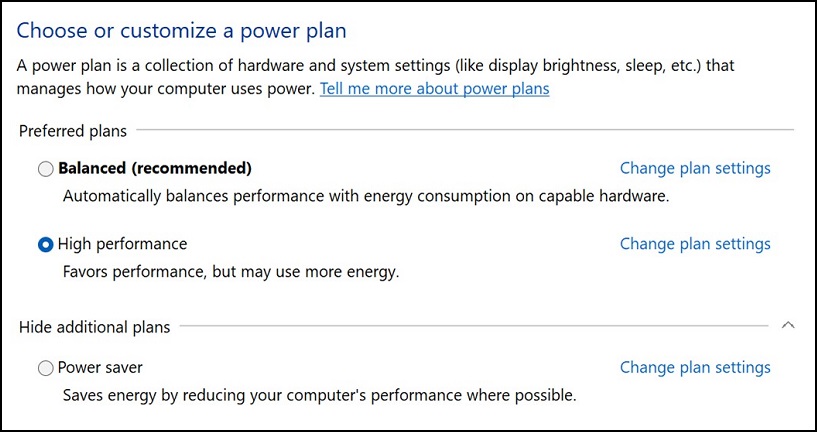Select the High performance radio button
This screenshot has height=432, width=817.
tap(46, 245)
